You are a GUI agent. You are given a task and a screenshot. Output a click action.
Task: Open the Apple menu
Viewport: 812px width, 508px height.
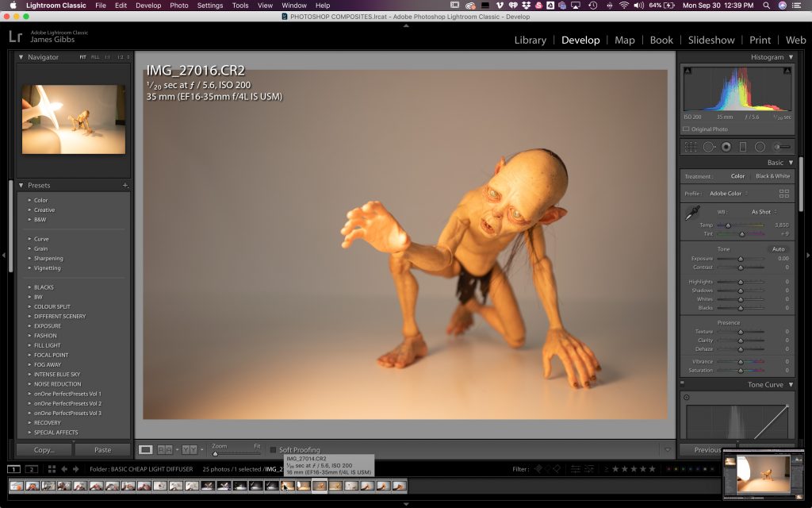[x=13, y=6]
